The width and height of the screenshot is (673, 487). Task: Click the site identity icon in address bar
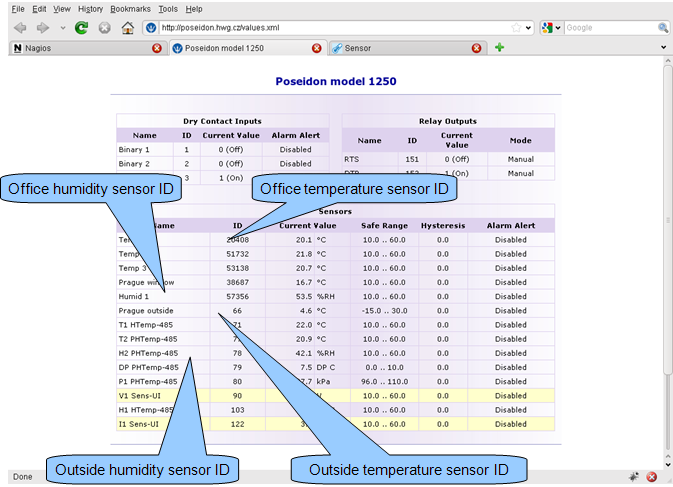[x=151, y=28]
